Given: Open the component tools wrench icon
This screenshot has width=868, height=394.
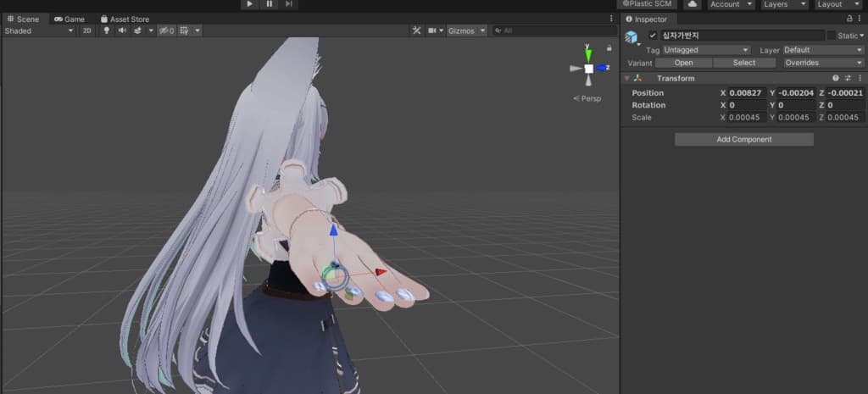Looking at the screenshot, I should pos(416,31).
